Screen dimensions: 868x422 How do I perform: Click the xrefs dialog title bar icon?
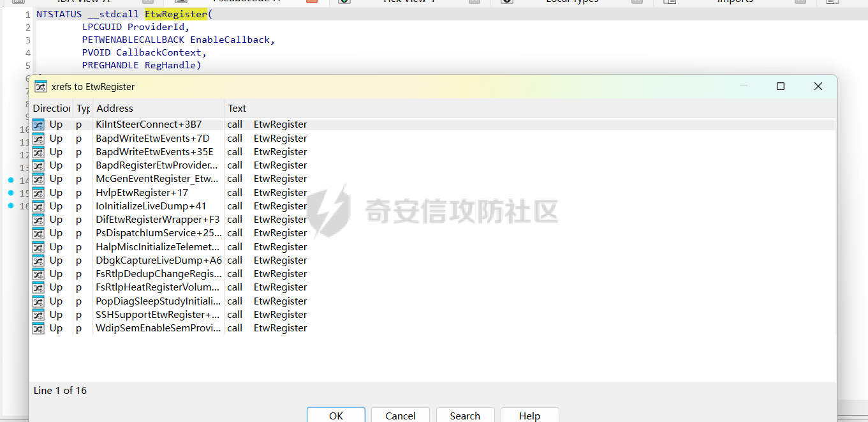pyautogui.click(x=41, y=86)
